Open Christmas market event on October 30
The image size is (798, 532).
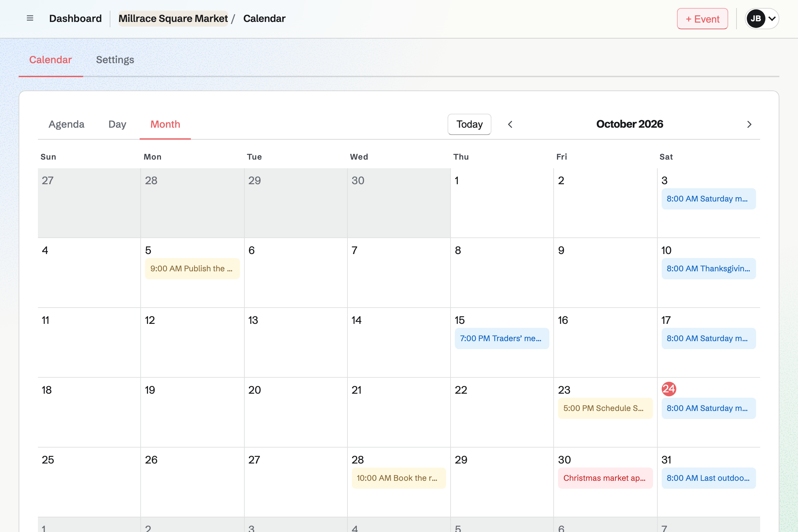tap(605, 478)
